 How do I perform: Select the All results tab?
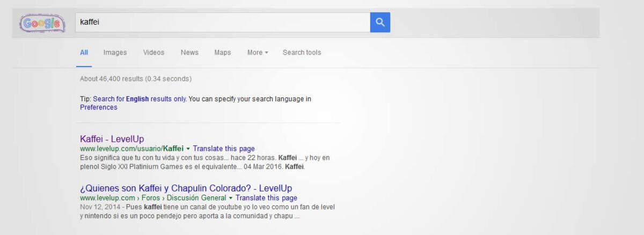pos(84,53)
